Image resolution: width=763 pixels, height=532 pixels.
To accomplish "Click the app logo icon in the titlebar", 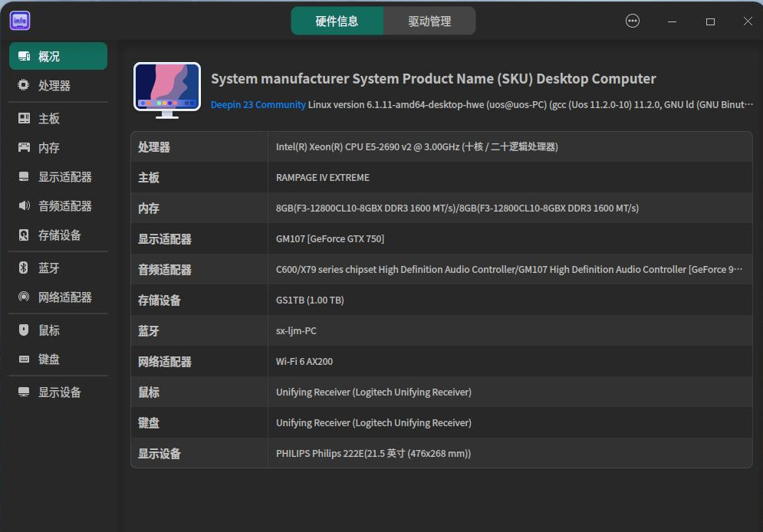I will click(19, 19).
